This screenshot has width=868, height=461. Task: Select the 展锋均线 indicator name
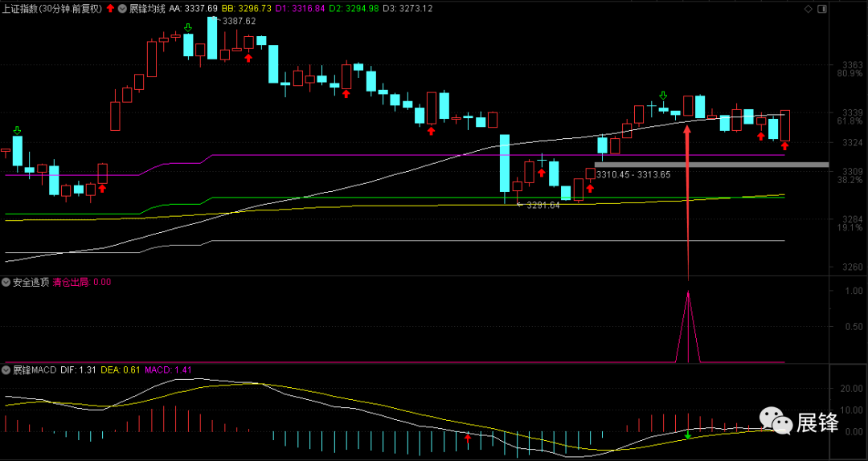tap(148, 8)
